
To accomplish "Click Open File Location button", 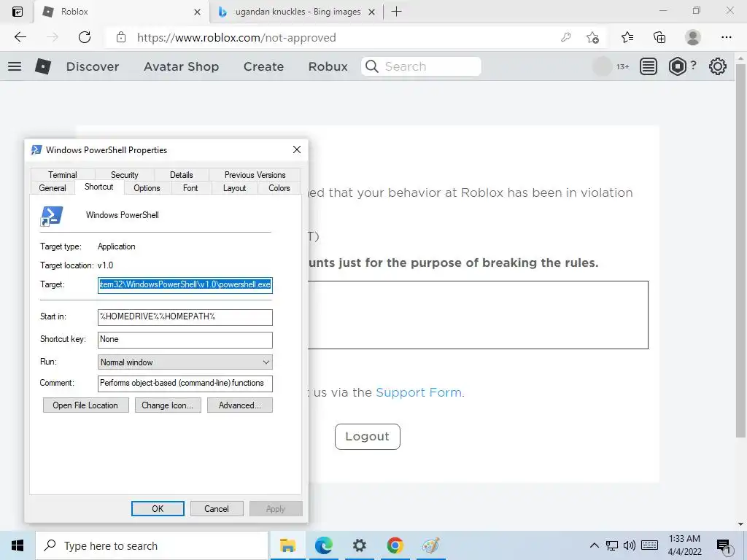I will (x=86, y=405).
